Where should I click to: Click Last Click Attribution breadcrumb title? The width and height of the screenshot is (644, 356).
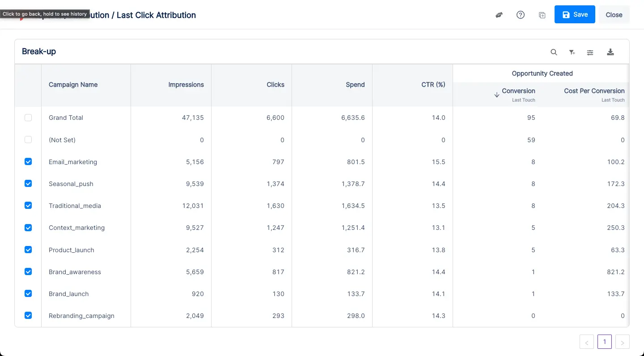coord(156,15)
